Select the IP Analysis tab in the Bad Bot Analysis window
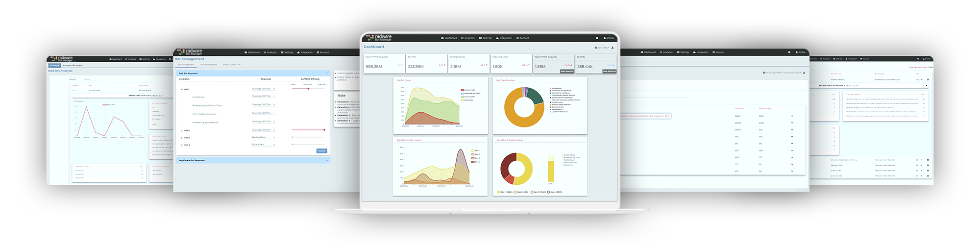Screen dimensions: 980x247 [54, 65]
